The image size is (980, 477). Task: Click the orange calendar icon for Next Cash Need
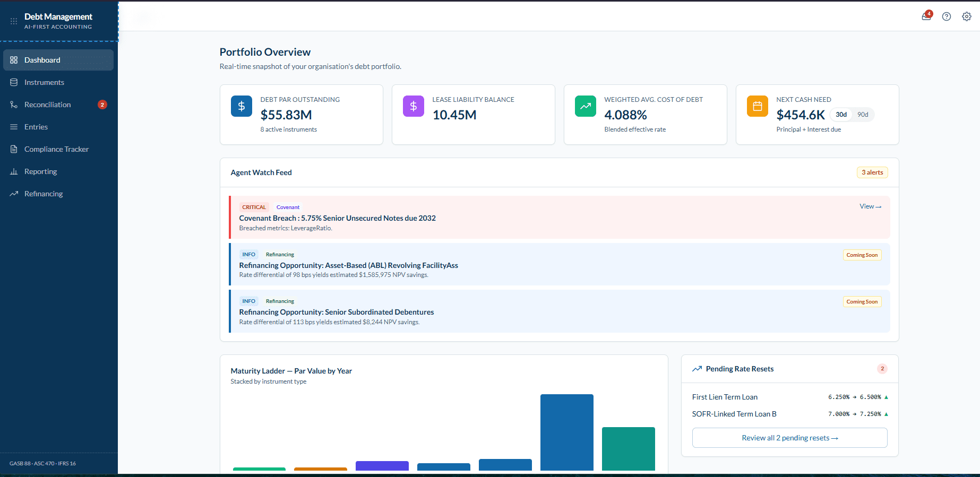click(758, 106)
